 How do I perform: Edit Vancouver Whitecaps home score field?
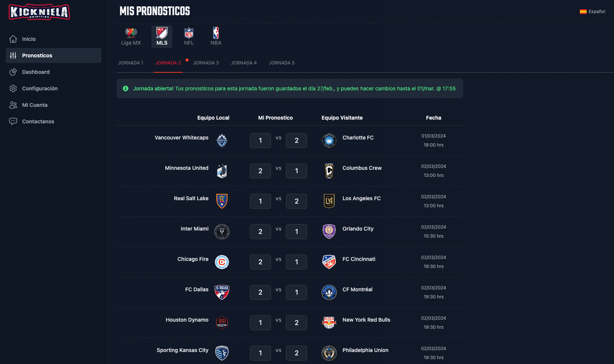(261, 141)
